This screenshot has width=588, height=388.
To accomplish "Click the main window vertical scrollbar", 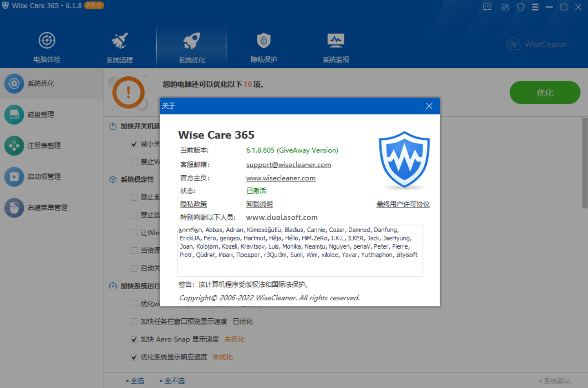I will [x=584, y=163].
